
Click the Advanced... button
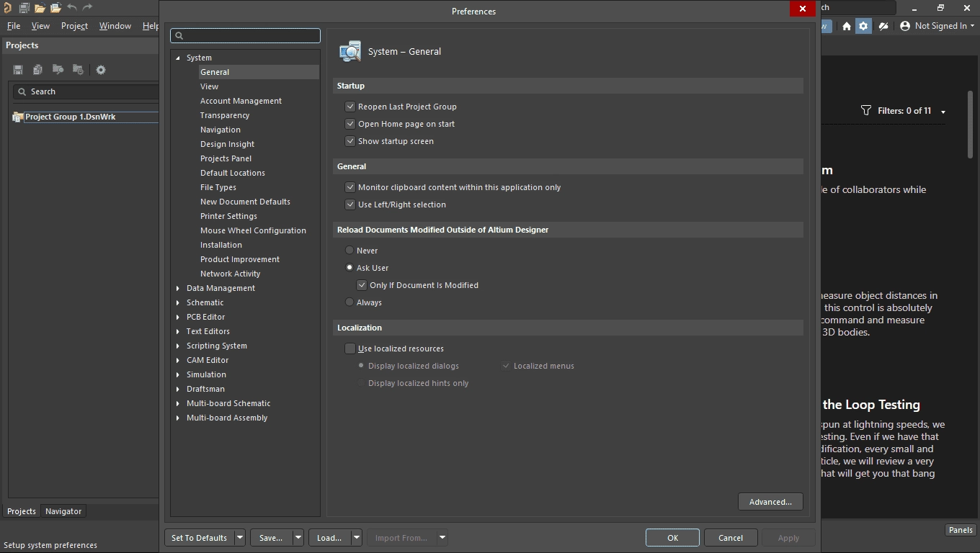click(770, 502)
